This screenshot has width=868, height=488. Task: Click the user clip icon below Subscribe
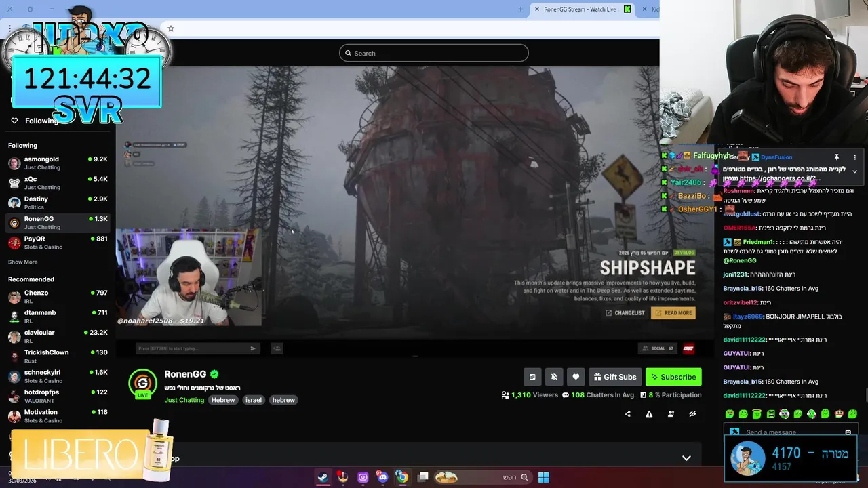point(671,414)
